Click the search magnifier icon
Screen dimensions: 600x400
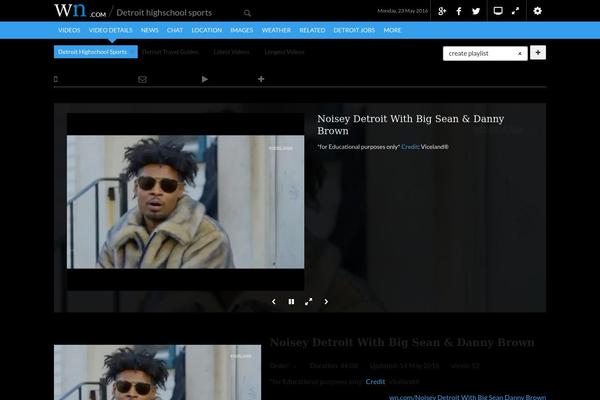pyautogui.click(x=247, y=13)
